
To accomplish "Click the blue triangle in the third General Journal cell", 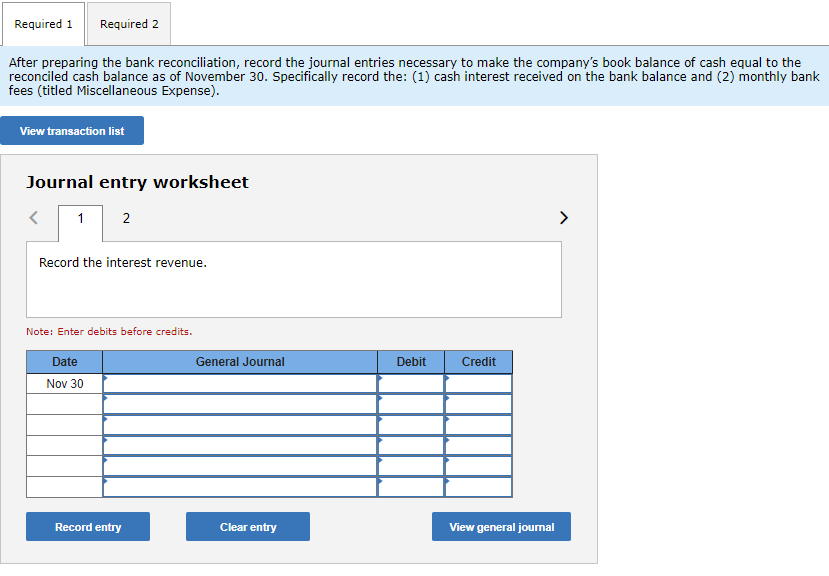I will [x=107, y=419].
